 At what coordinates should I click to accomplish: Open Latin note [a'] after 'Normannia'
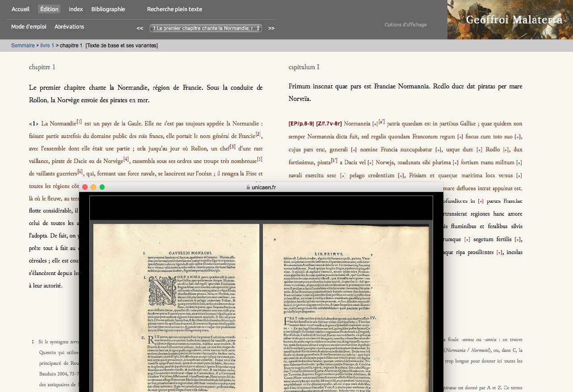point(382,122)
